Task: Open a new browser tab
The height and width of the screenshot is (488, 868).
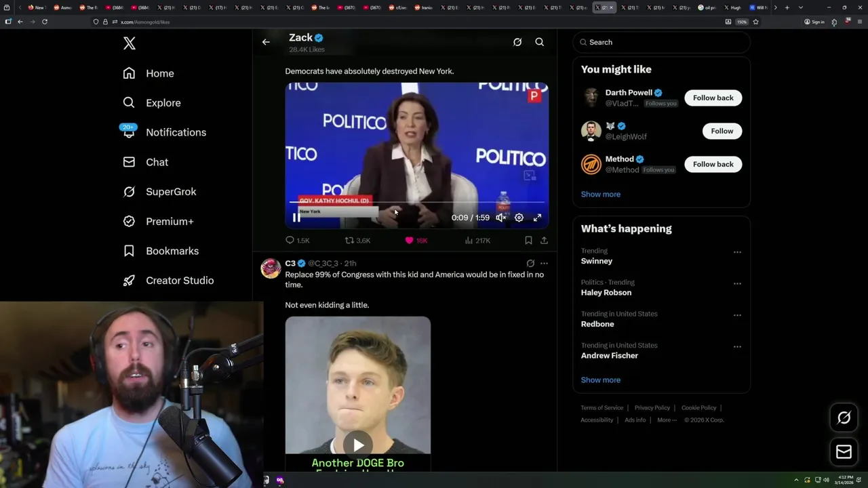Action: click(x=787, y=7)
